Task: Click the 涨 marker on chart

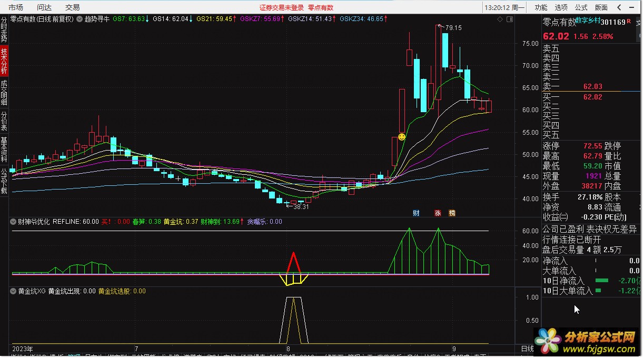Action: (x=438, y=213)
